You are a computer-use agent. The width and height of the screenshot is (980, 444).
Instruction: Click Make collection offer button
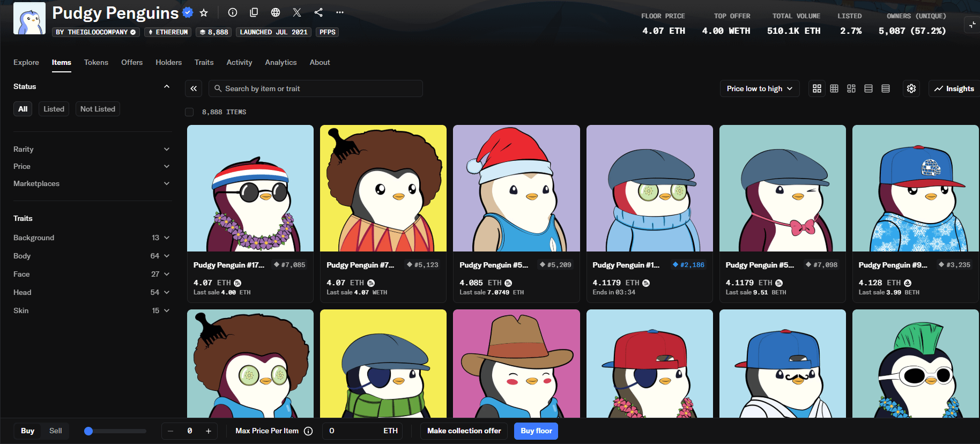464,431
